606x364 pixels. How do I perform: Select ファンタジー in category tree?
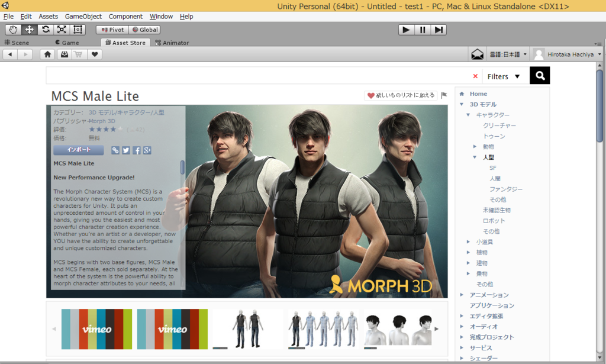[x=506, y=189]
